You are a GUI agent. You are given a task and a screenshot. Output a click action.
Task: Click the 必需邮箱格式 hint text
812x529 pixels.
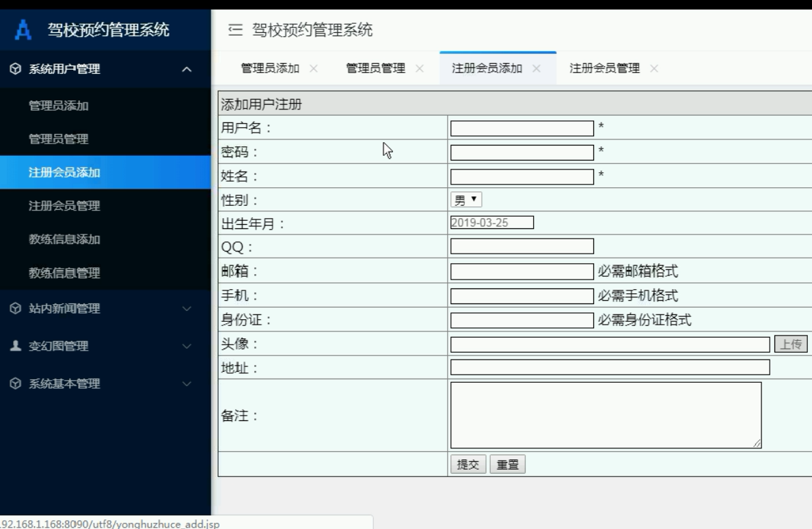pos(638,271)
